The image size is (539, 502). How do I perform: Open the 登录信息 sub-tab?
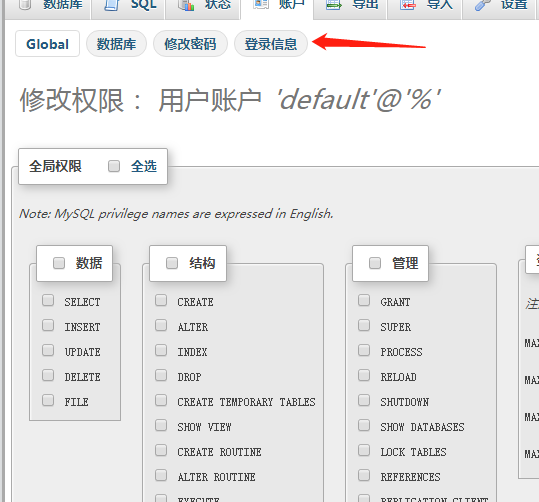coord(271,44)
